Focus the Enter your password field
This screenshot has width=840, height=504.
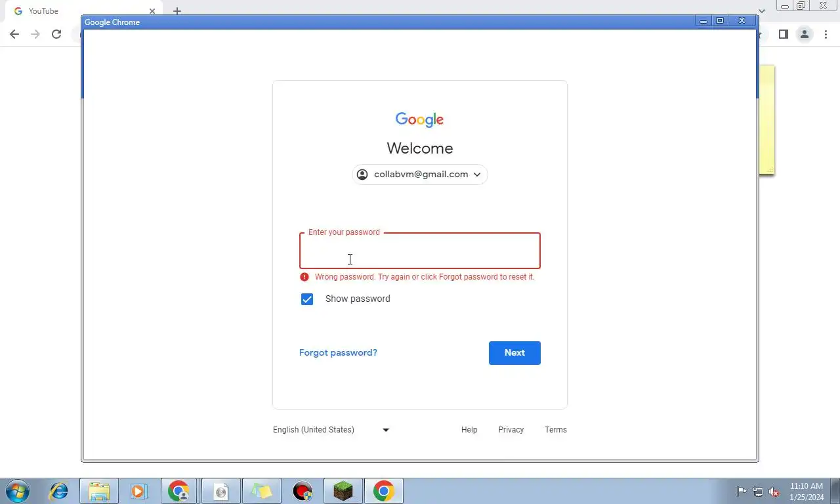tap(420, 251)
